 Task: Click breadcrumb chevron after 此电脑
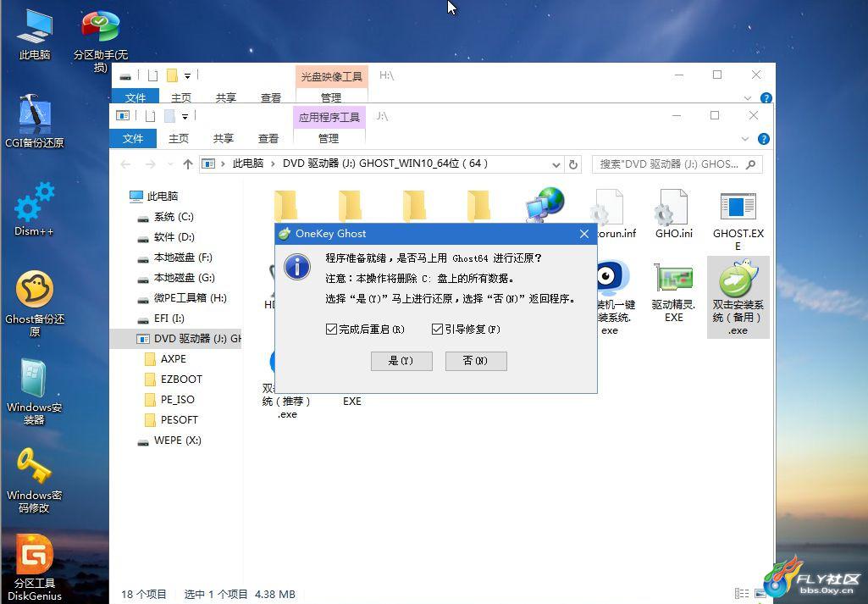point(273,163)
